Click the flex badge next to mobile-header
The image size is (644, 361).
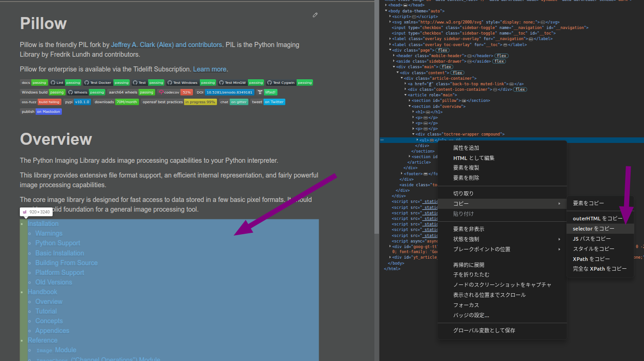click(501, 56)
